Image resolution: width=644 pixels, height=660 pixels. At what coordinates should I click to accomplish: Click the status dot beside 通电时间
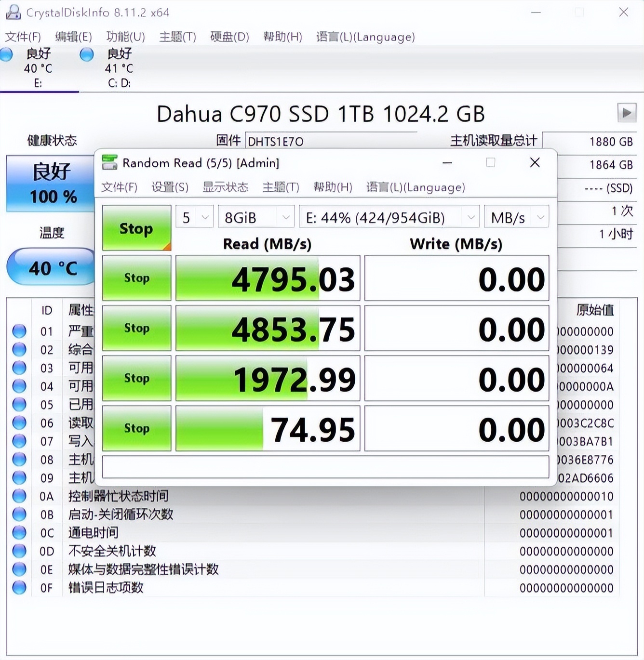(20, 533)
